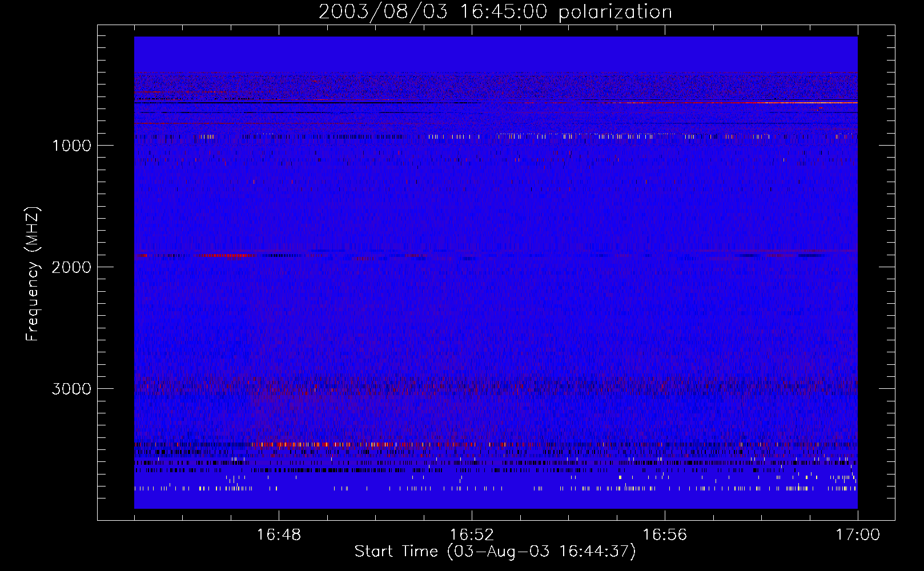Click the 'Frequency (MHZ)' axis label

click(x=33, y=274)
